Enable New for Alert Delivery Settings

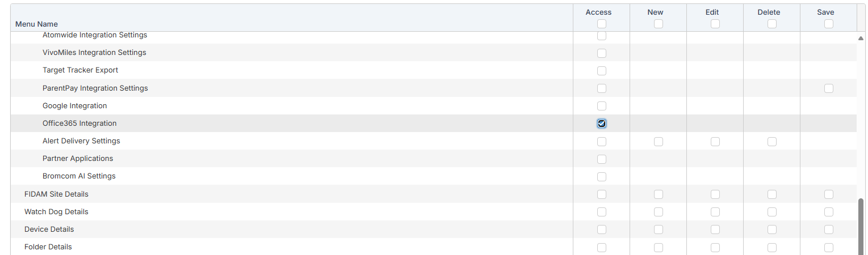pos(659,142)
